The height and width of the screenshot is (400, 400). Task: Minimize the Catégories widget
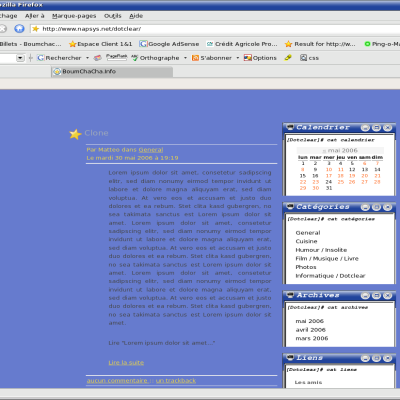(365, 207)
